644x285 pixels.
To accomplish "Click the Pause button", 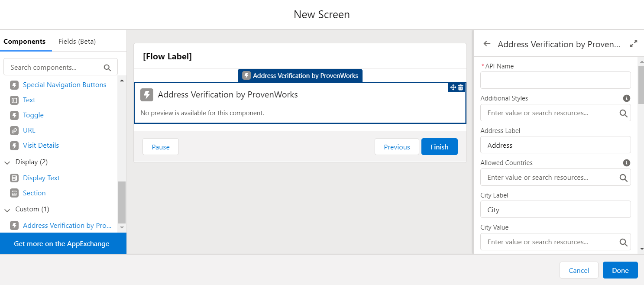I will (161, 147).
